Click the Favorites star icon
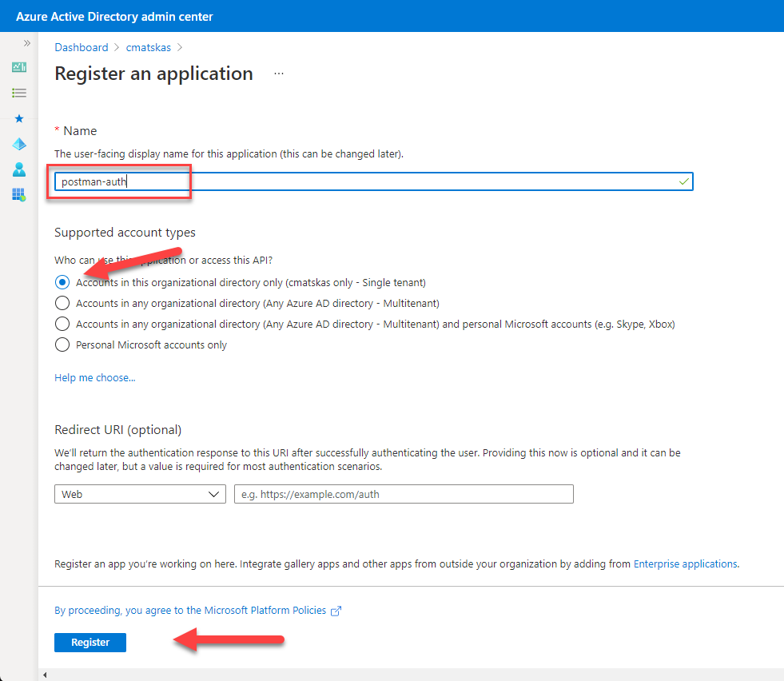Screen dimensions: 784x681 tap(19, 118)
